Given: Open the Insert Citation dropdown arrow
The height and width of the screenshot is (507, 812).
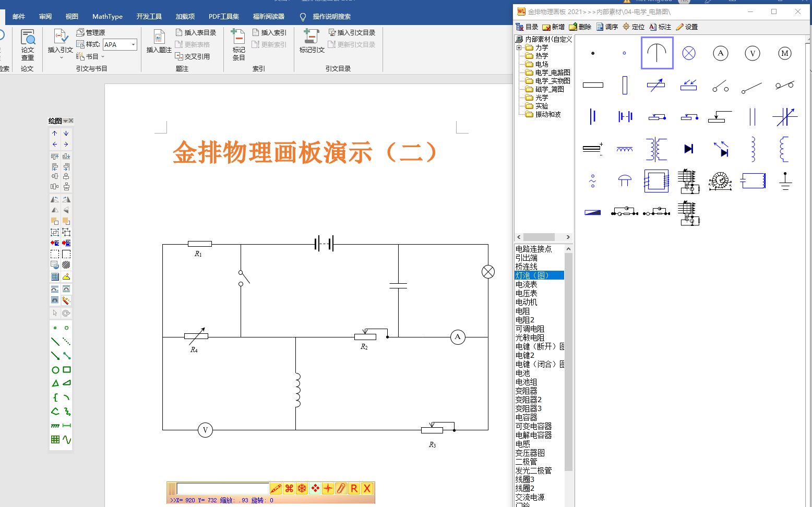Looking at the screenshot, I should pos(61,57).
